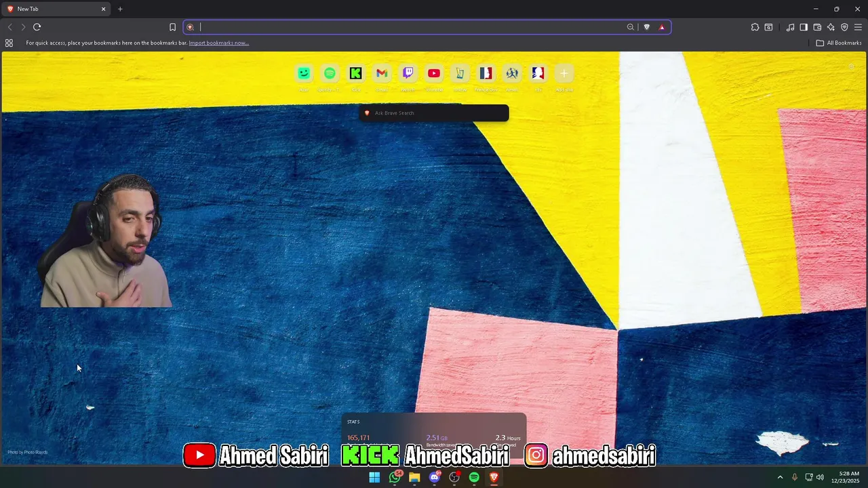
Task: Open Leo AI sparkle icon
Action: coord(831,27)
